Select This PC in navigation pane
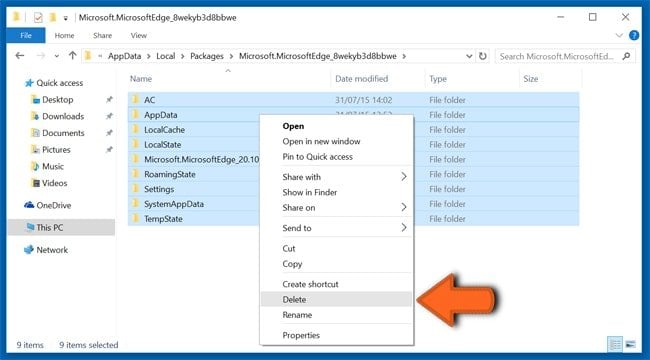The width and height of the screenshot is (650, 360). point(61,227)
